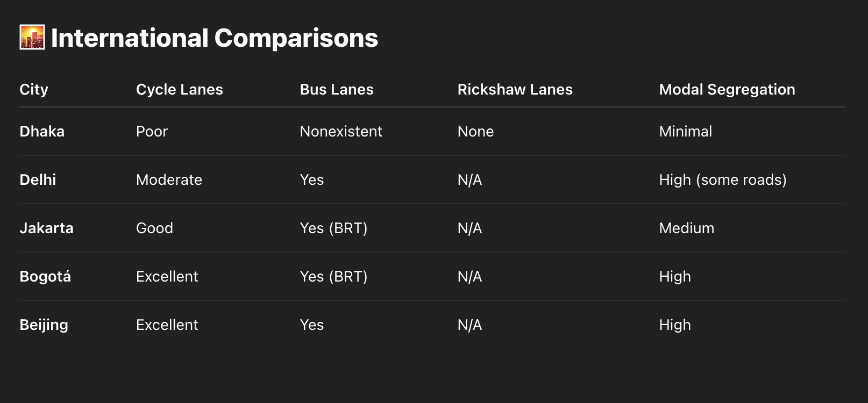This screenshot has width=868, height=403.
Task: Click the cityscape emoji icon beside the heading
Action: coord(32,38)
